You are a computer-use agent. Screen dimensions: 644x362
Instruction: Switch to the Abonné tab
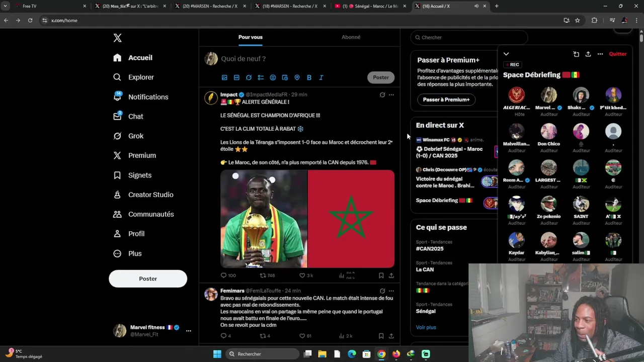point(351,37)
